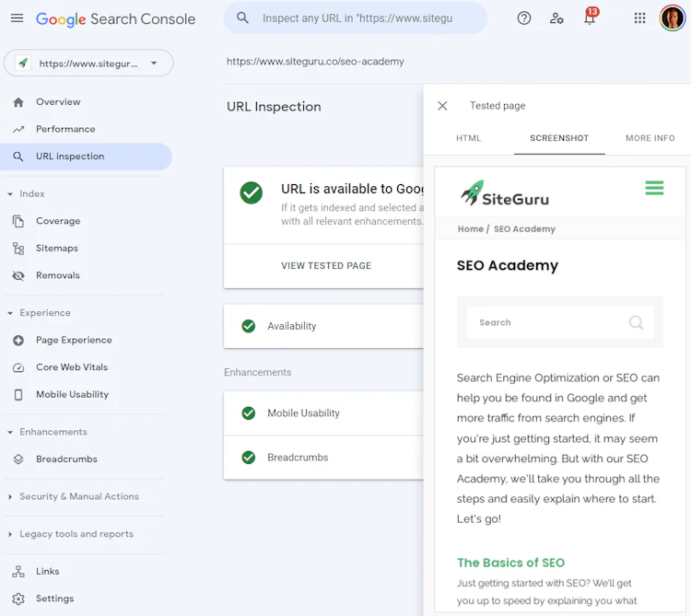Click the URL Inspection heading

click(274, 107)
